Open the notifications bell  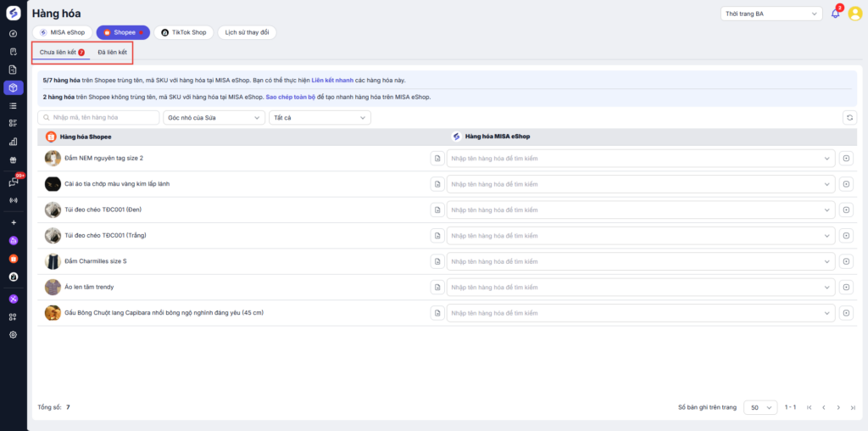(835, 14)
